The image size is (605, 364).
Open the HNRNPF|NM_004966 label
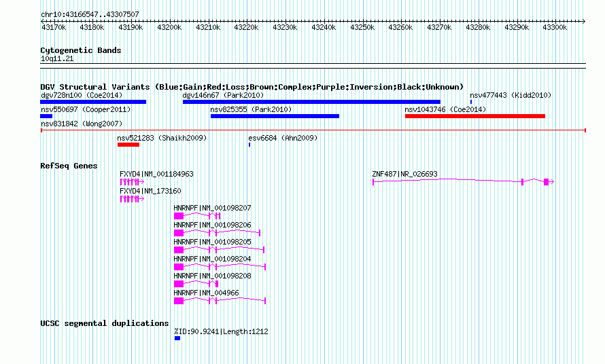pos(206,293)
